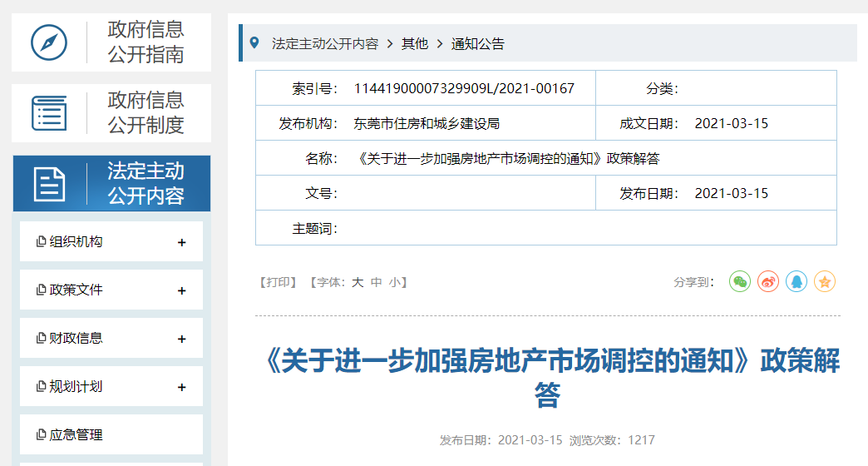Click the index number 11441900007329909L/2021-00167
Viewport: 868px width, 466px height.
coord(464,89)
